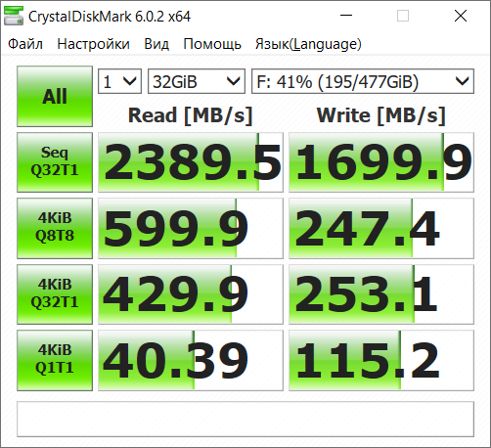The height and width of the screenshot is (448, 491).
Task: Open the Файл menu
Action: (x=25, y=44)
